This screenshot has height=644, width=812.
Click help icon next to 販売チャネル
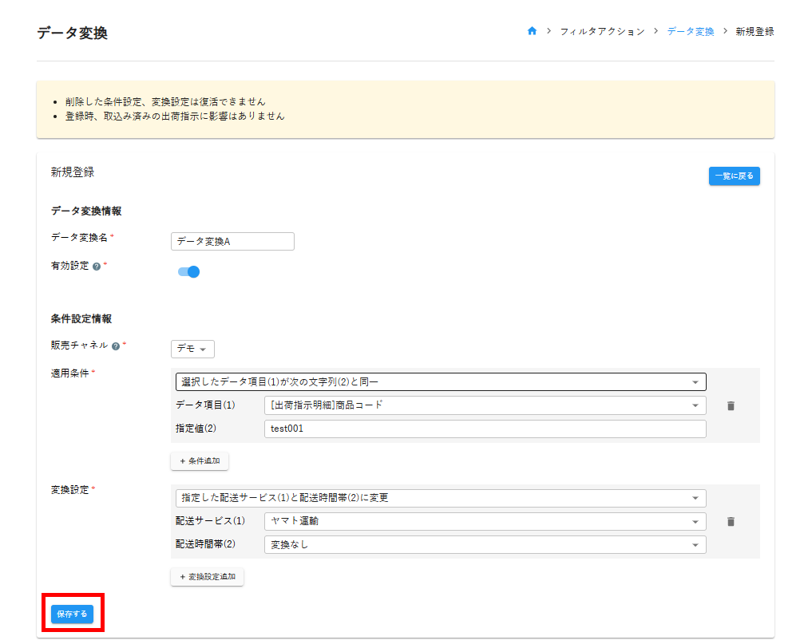click(x=116, y=346)
